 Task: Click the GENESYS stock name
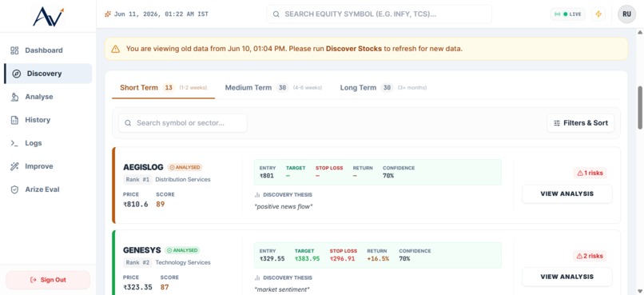[142, 250]
